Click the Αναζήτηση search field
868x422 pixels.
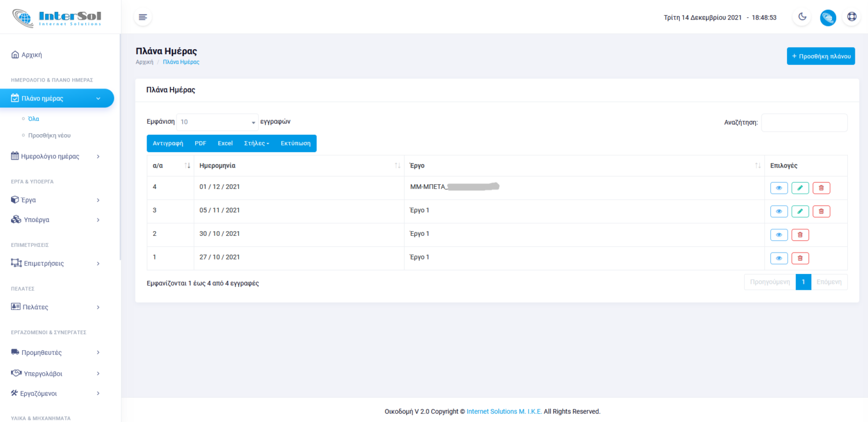click(804, 123)
